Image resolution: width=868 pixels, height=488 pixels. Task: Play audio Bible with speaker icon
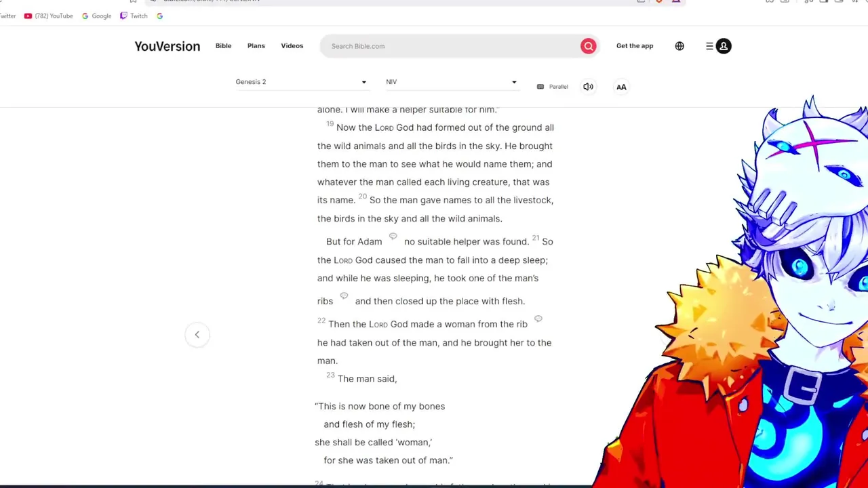point(588,87)
